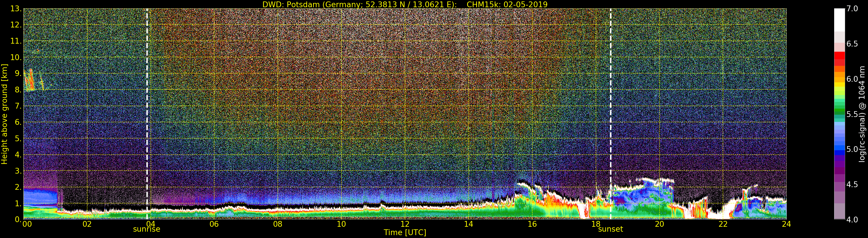Click the time axis tick '00'
Viewport: 868px width, 238px height.
click(27, 224)
